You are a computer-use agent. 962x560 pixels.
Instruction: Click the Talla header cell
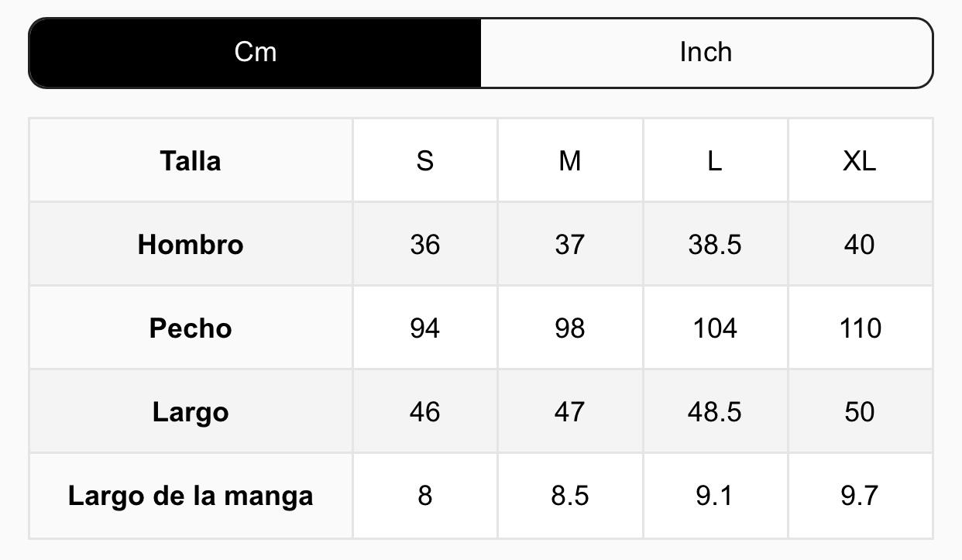(x=191, y=161)
